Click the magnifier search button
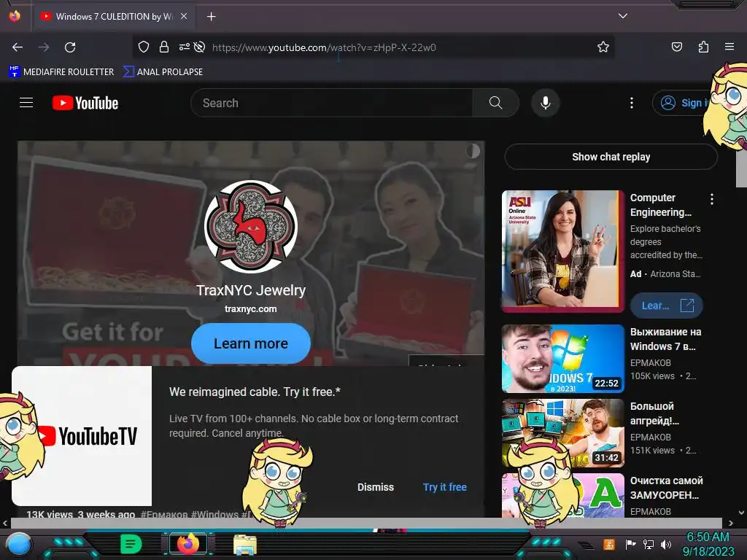 click(495, 103)
